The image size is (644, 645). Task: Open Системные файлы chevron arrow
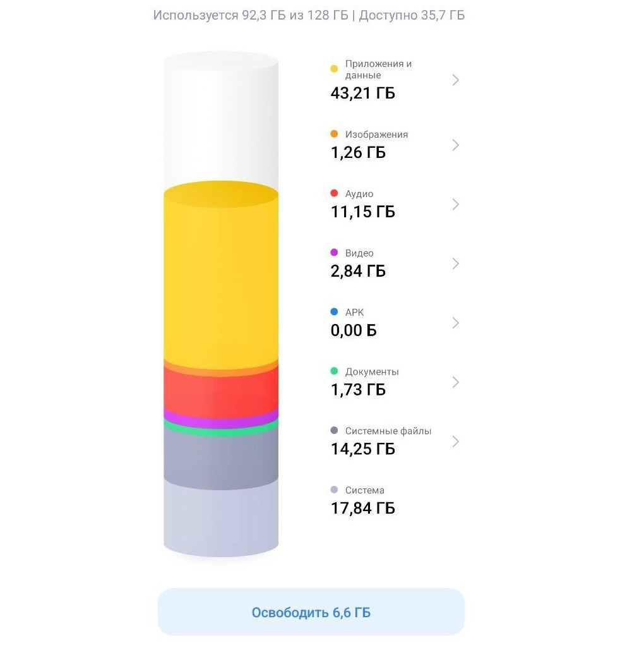pos(455,442)
